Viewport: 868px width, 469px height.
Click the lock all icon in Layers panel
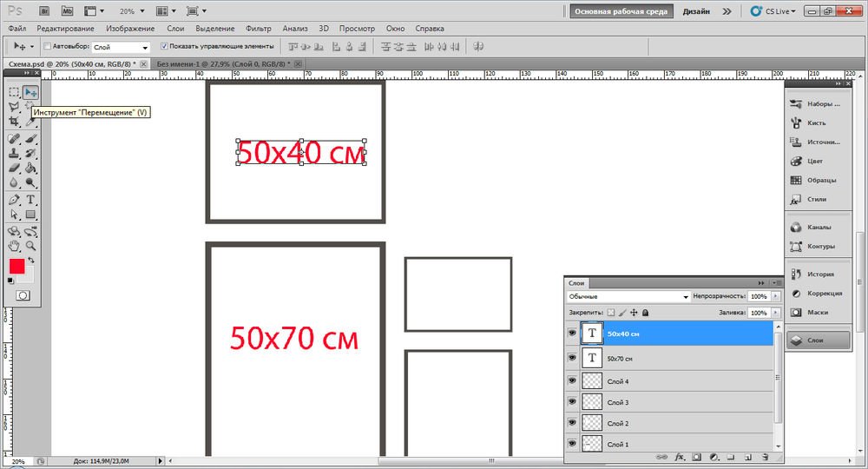coord(646,313)
